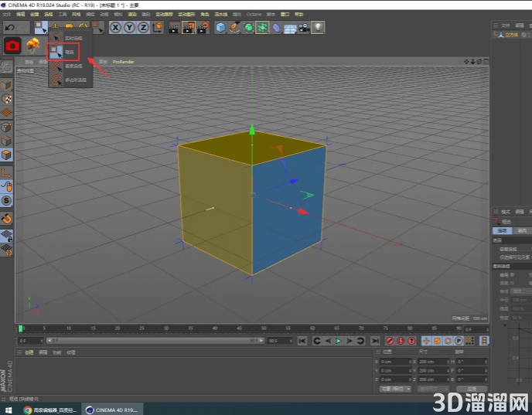Toggle Enable Snap magnet icon
The width and height of the screenshot is (532, 415).
click(6, 219)
